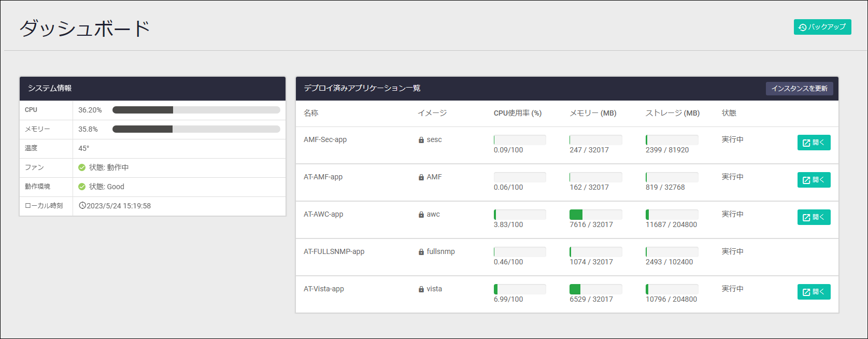Click インスタンスを更新 to refresh instances
Screen dimensions: 868x339
[800, 88]
